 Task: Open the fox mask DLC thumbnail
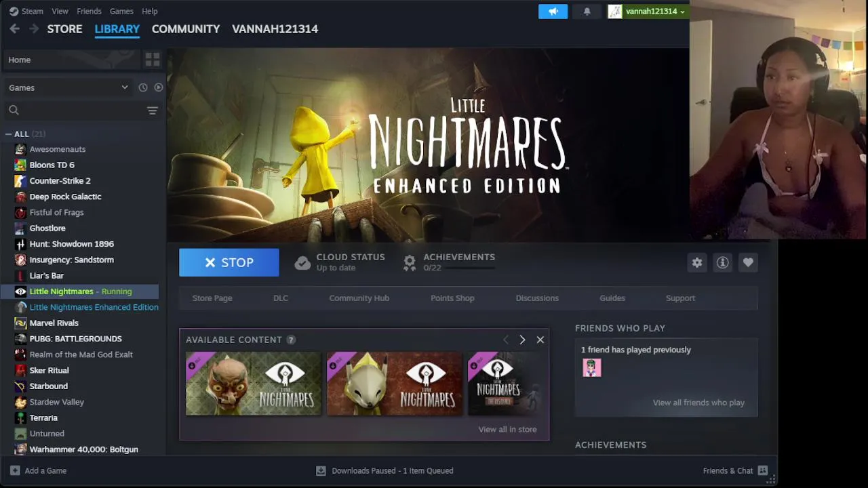click(395, 383)
